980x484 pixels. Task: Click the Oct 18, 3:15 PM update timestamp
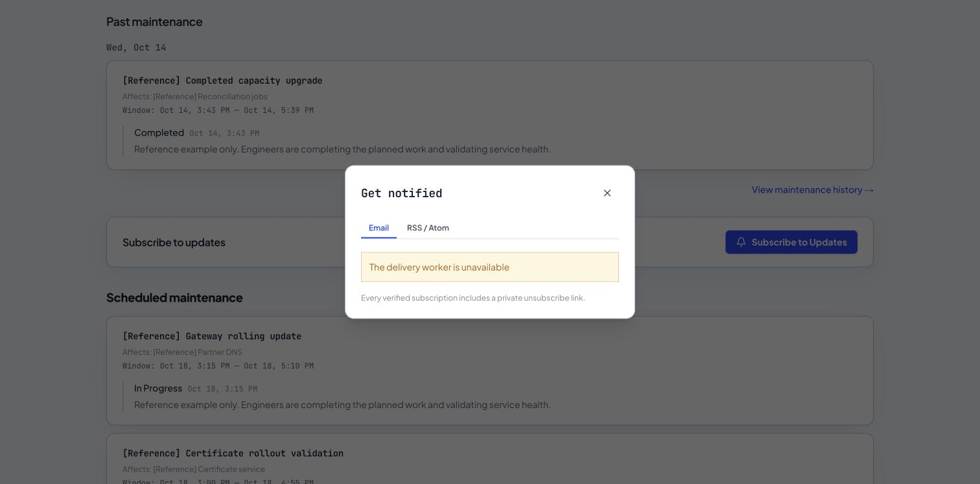[x=222, y=389]
